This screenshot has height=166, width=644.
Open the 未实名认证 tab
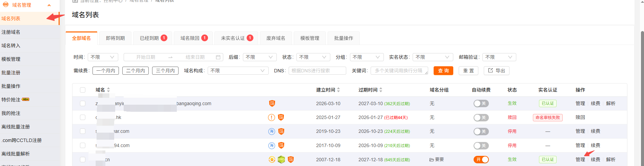236,38
